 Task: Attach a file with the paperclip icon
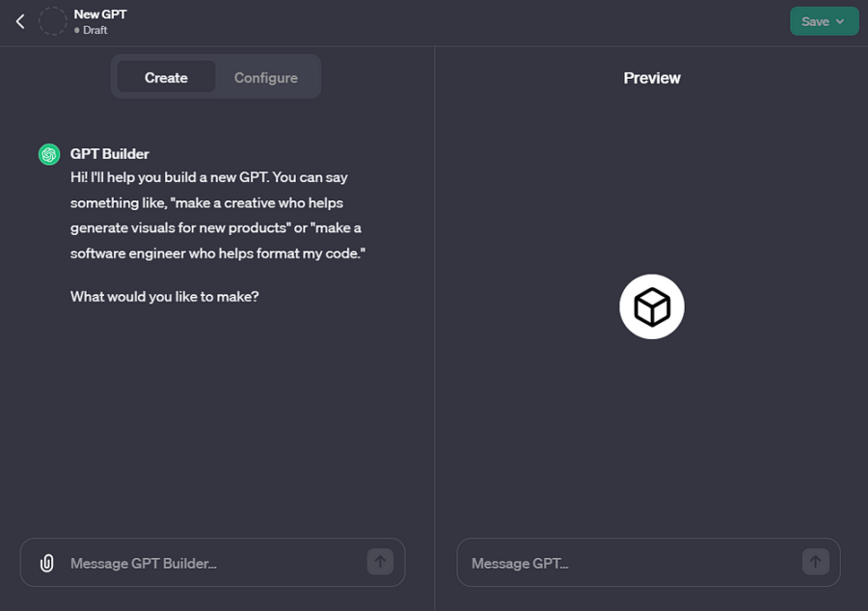click(x=46, y=563)
